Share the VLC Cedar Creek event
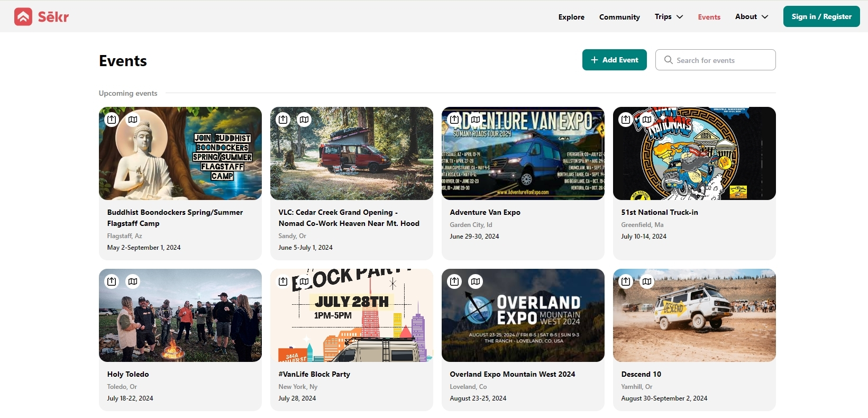 point(283,120)
